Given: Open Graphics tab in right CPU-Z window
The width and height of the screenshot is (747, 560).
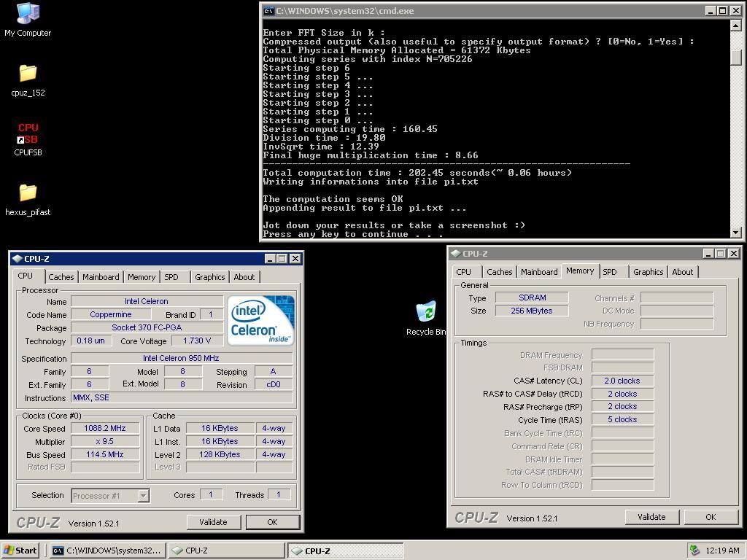Looking at the screenshot, I should click(648, 272).
